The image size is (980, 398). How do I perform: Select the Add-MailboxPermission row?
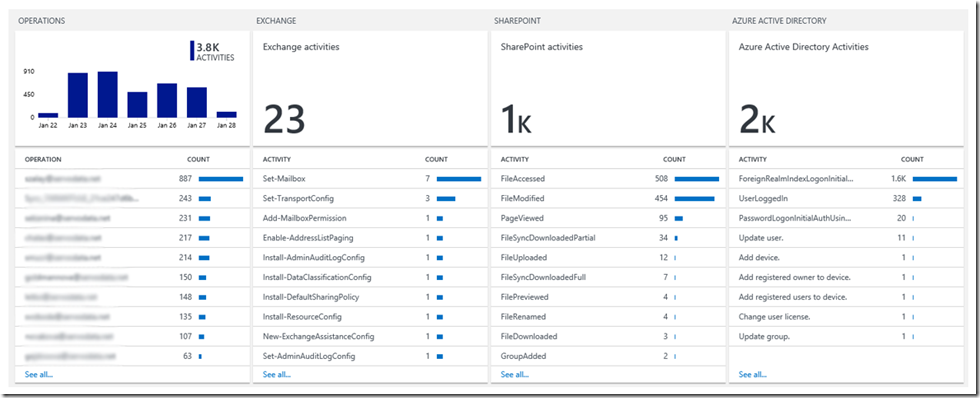coord(370,218)
